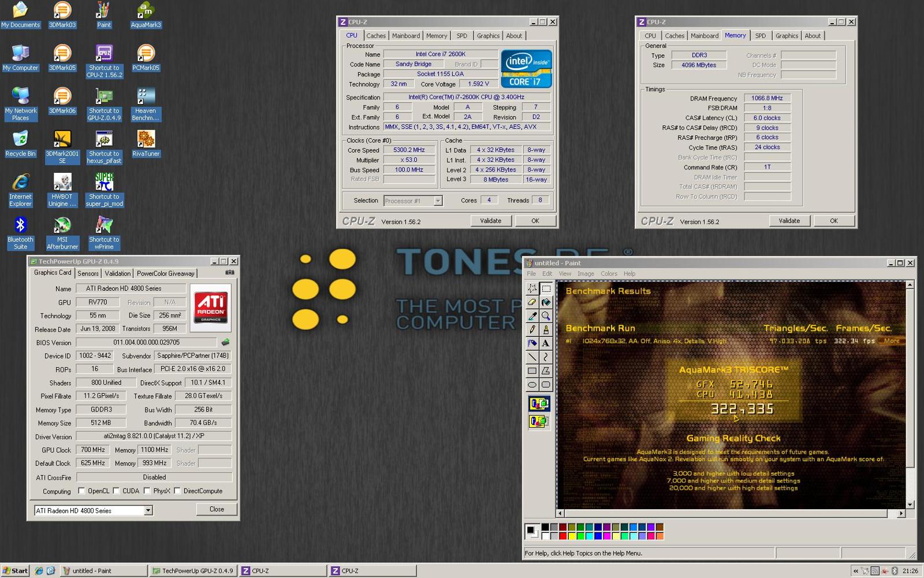Click the Close button in GPU-Z
Viewport: 924px width, 578px height.
[x=217, y=509]
